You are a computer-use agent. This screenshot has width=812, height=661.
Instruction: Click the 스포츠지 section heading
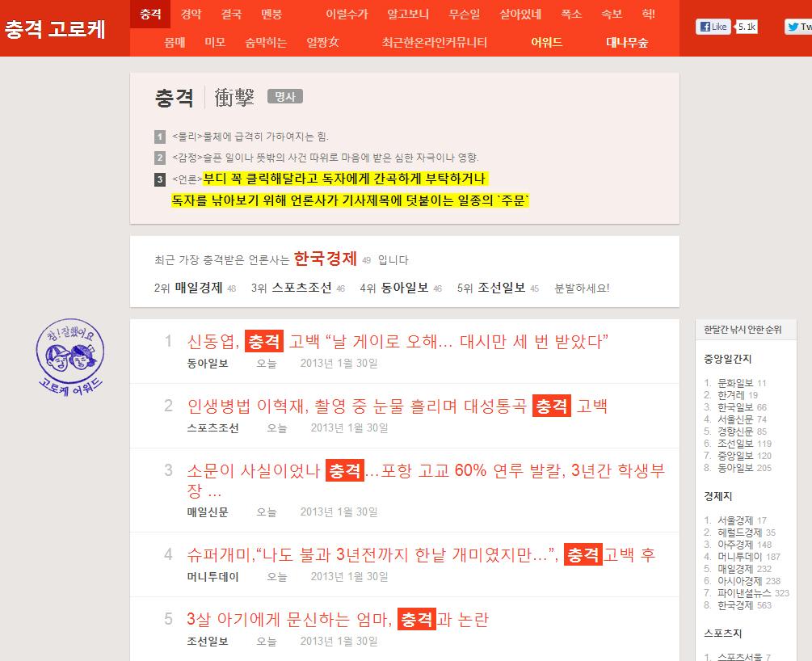click(x=722, y=634)
